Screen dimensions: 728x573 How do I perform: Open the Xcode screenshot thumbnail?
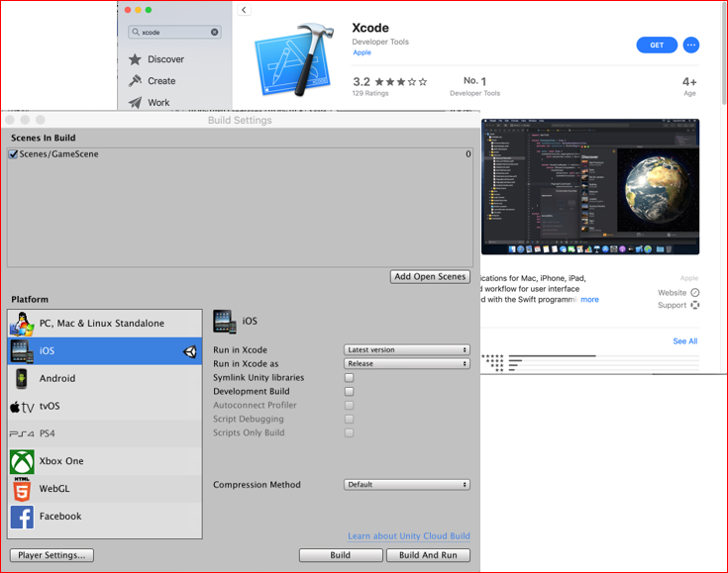click(590, 186)
